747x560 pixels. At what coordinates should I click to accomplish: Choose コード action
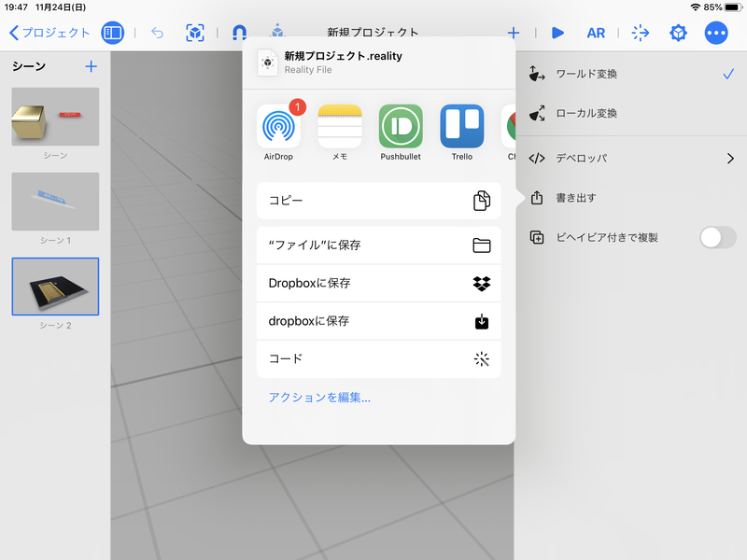pyautogui.click(x=379, y=359)
